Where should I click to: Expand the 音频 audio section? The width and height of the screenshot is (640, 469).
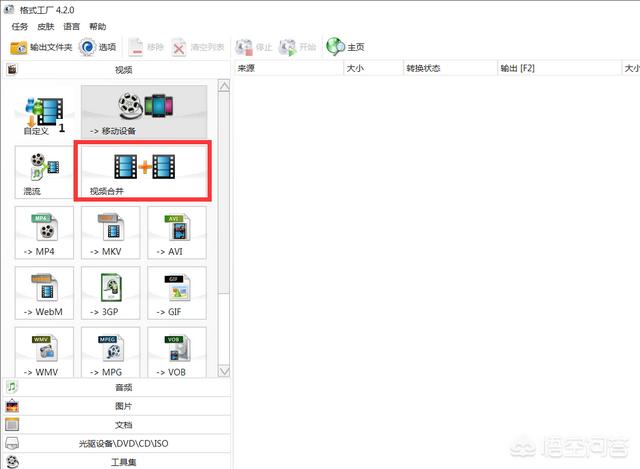point(115,387)
